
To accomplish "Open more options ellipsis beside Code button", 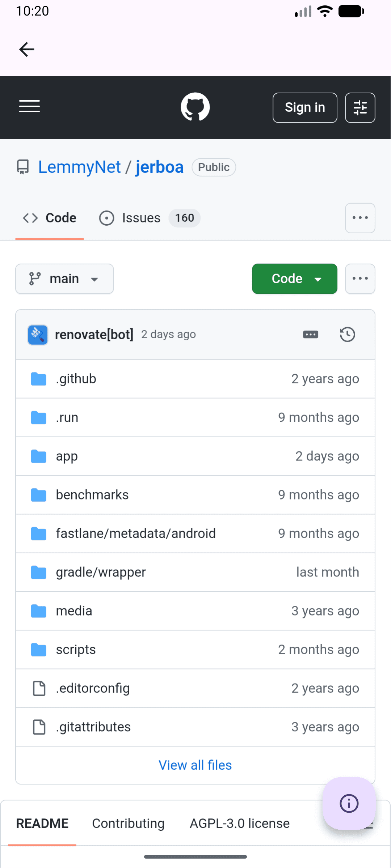I will point(360,279).
